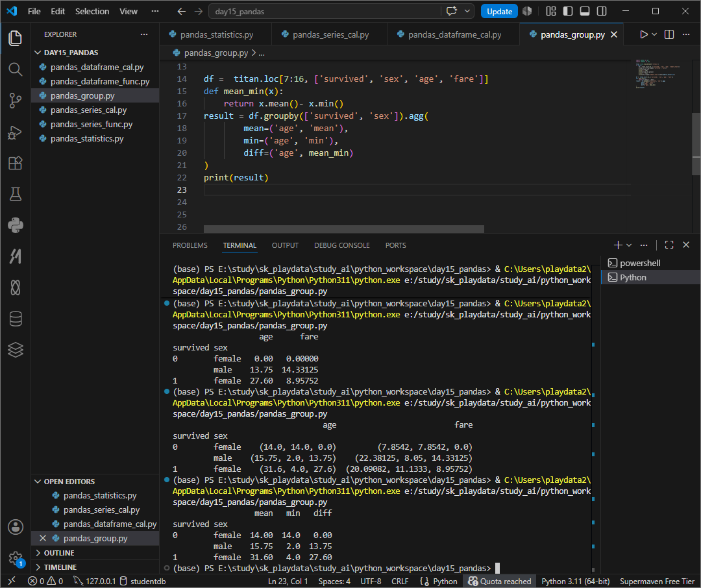
Task: Open the Manage settings gear
Action: pyautogui.click(x=15, y=558)
